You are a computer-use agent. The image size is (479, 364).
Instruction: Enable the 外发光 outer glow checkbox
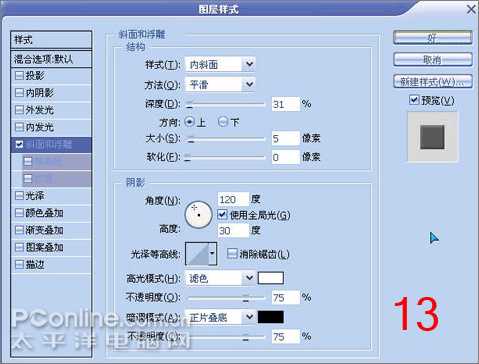pyautogui.click(x=19, y=110)
